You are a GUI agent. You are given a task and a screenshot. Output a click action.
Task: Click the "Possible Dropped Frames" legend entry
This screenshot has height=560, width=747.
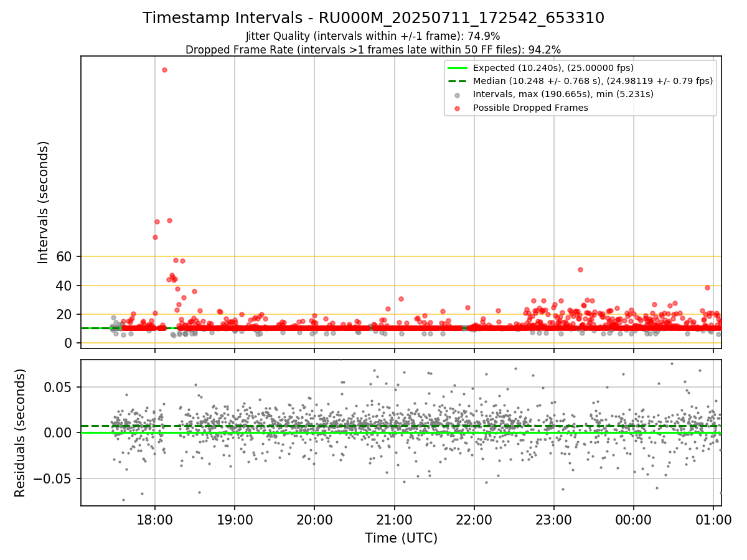point(530,108)
